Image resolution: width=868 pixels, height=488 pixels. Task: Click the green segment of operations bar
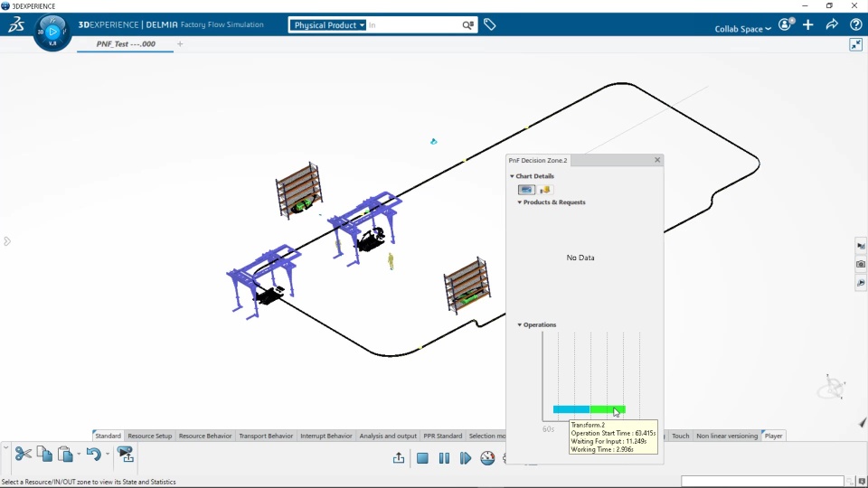click(x=608, y=409)
